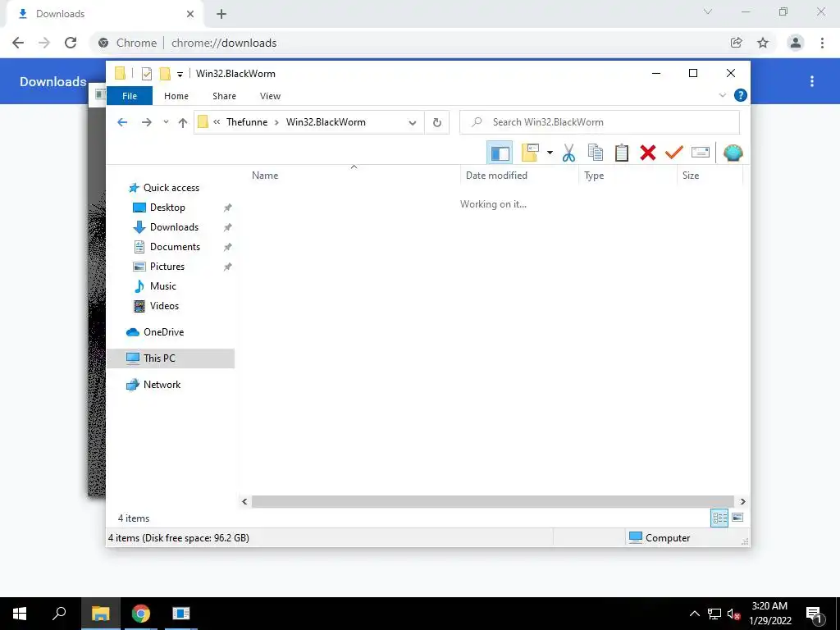Click the Properties checkmark in quick access toolbar
This screenshot has height=630, width=840.
pyautogui.click(x=147, y=74)
